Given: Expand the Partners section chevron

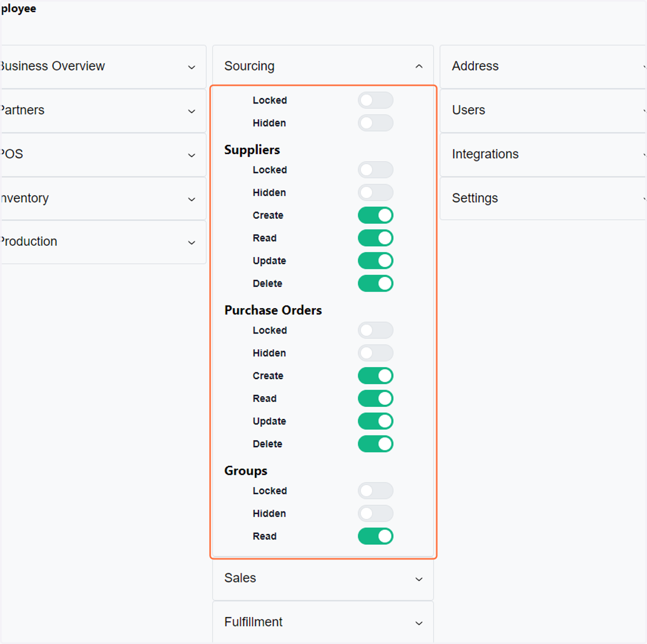Looking at the screenshot, I should coord(191,111).
